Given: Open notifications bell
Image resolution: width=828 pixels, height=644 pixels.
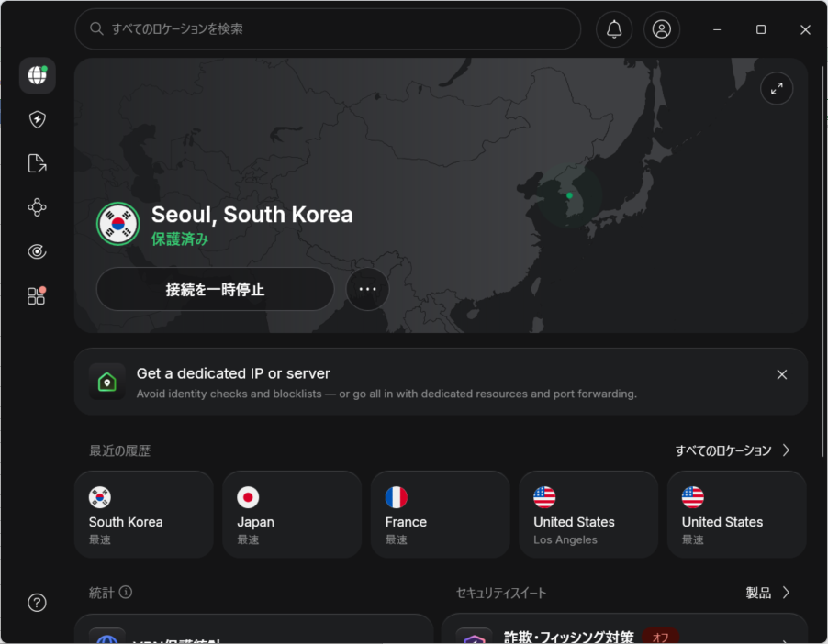Looking at the screenshot, I should 614,29.
